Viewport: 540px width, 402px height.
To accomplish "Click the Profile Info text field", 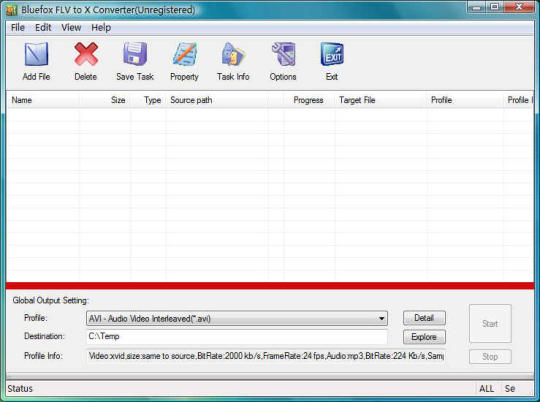I will [266, 356].
